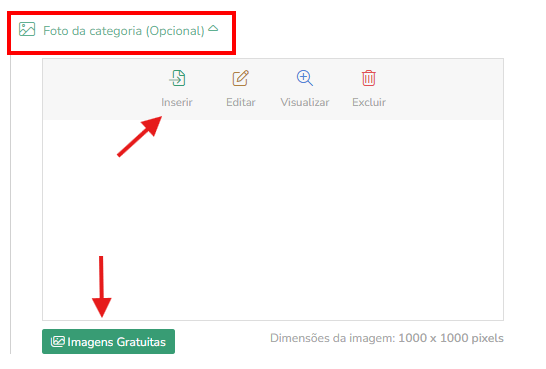Choose the Inserir label in the toolbar
The height and width of the screenshot is (369, 546).
(x=177, y=102)
